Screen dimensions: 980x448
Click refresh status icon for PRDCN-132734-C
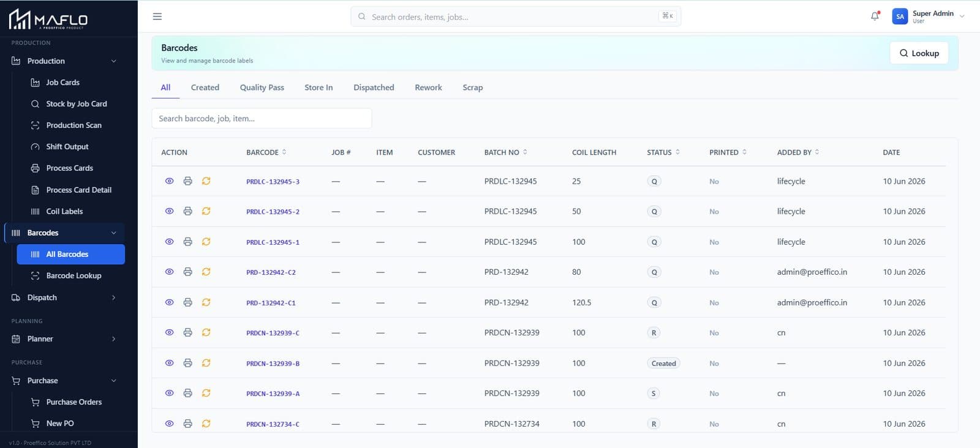tap(206, 424)
